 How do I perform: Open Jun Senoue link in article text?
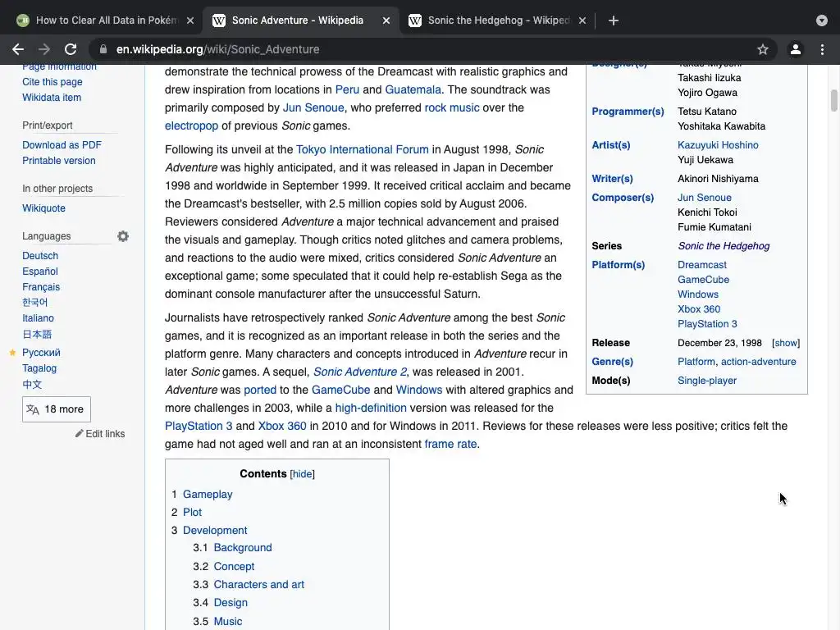[x=313, y=107]
